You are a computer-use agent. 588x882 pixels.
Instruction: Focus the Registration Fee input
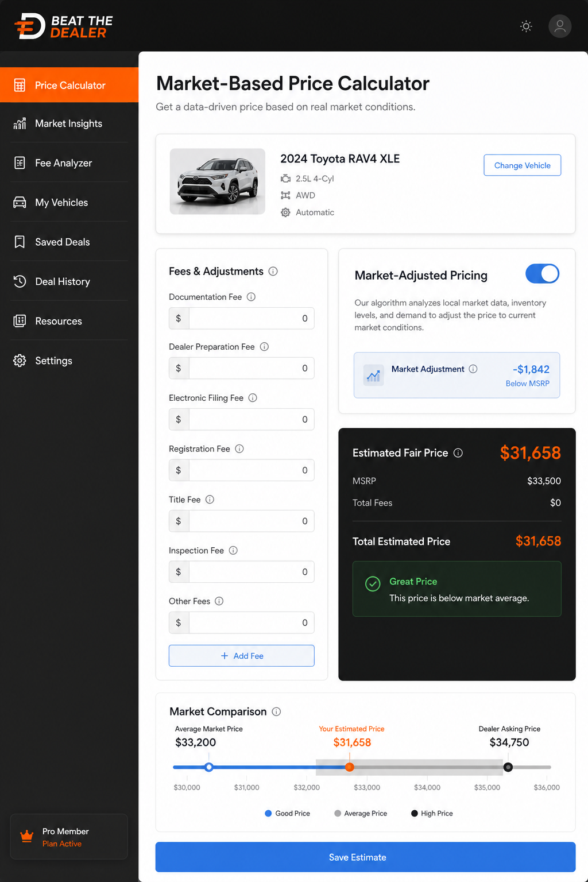pos(242,470)
